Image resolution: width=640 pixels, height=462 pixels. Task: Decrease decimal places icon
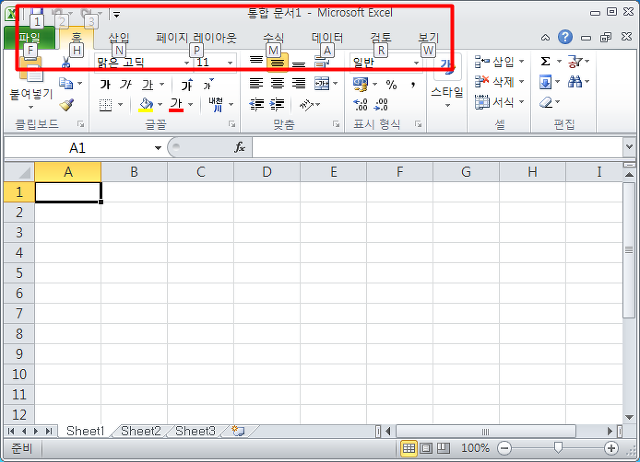pyautogui.click(x=381, y=105)
